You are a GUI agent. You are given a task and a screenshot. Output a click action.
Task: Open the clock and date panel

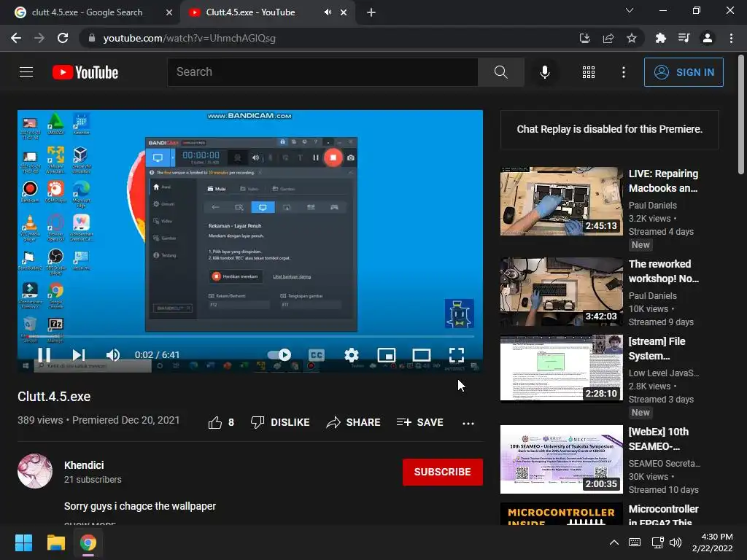click(x=713, y=542)
